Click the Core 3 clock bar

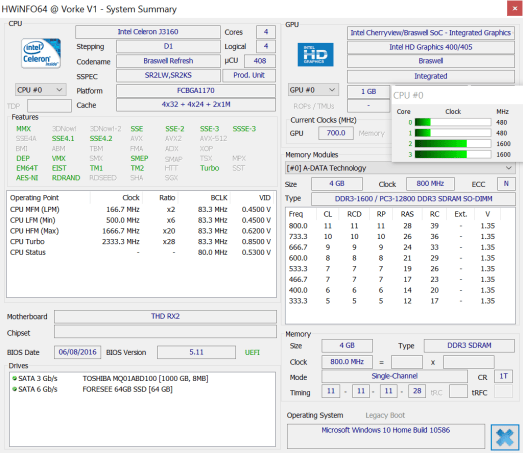pos(453,154)
